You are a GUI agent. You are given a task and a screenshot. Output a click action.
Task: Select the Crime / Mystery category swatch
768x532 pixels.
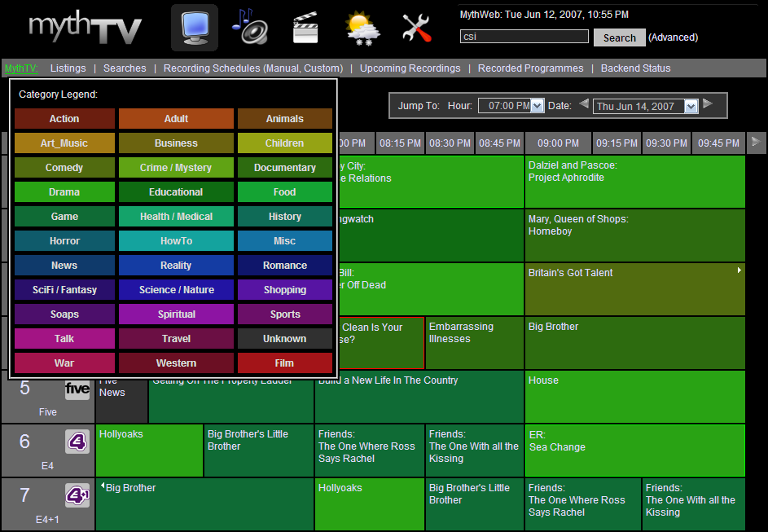177,168
